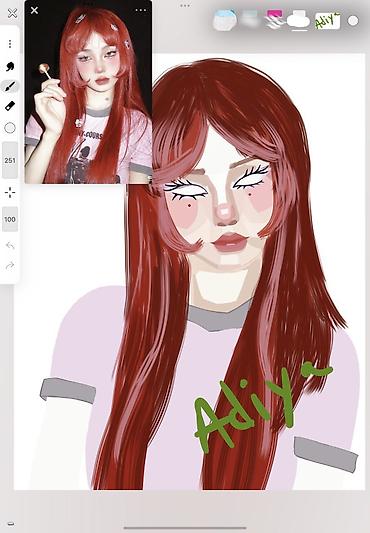Screen dimensions: 370x533
Task: Tap the white circle button after layers
Action: click(x=353, y=21)
